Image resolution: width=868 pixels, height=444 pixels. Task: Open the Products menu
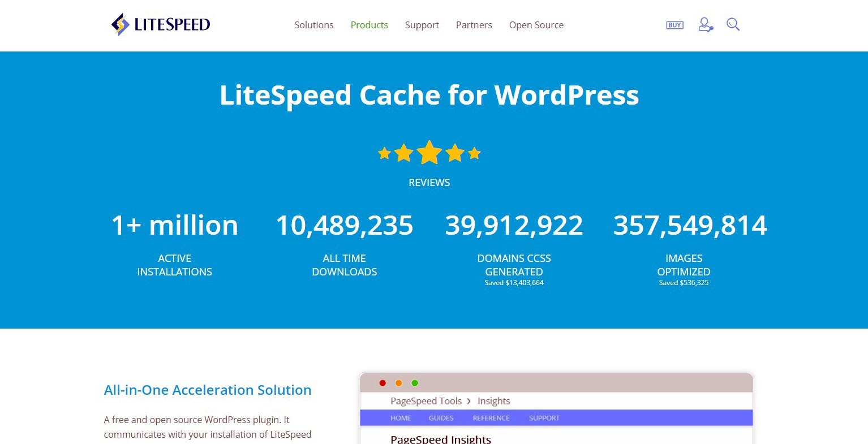[x=369, y=25]
